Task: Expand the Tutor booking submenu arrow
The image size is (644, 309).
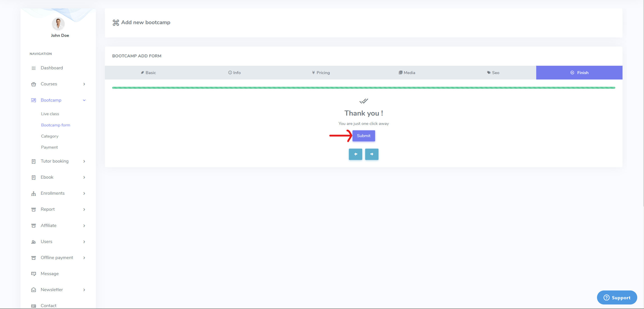Action: (84, 161)
